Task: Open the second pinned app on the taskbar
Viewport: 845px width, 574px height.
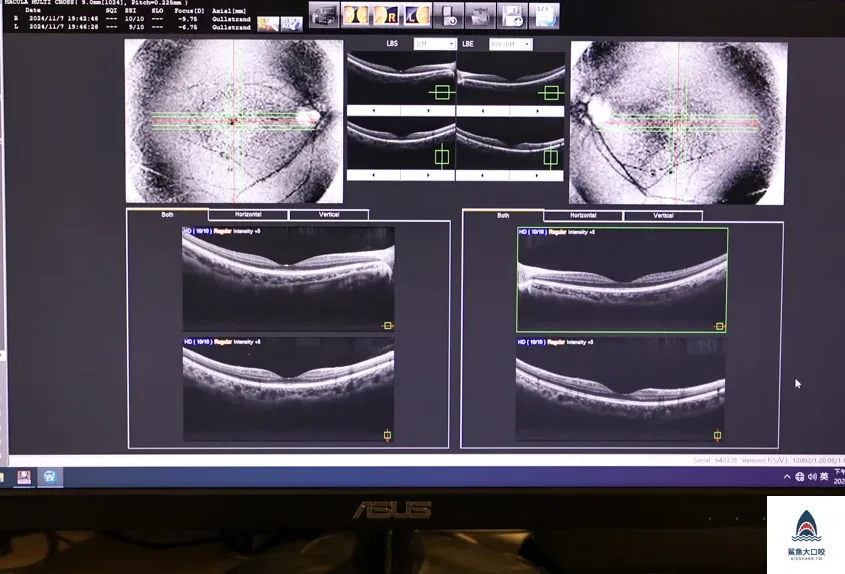Action: (50, 477)
